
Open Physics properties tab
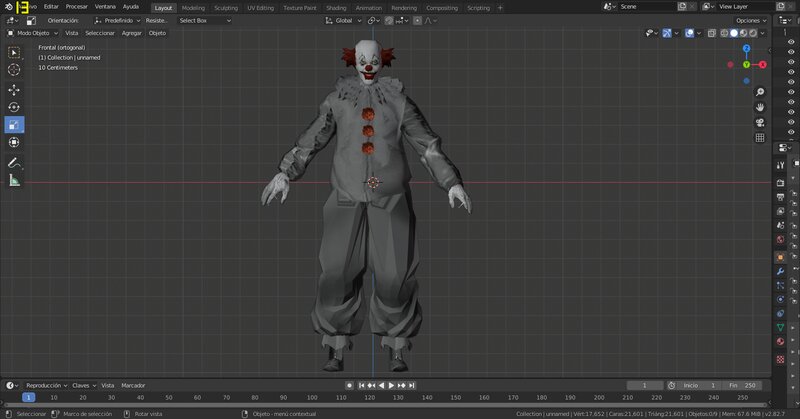pos(780,300)
